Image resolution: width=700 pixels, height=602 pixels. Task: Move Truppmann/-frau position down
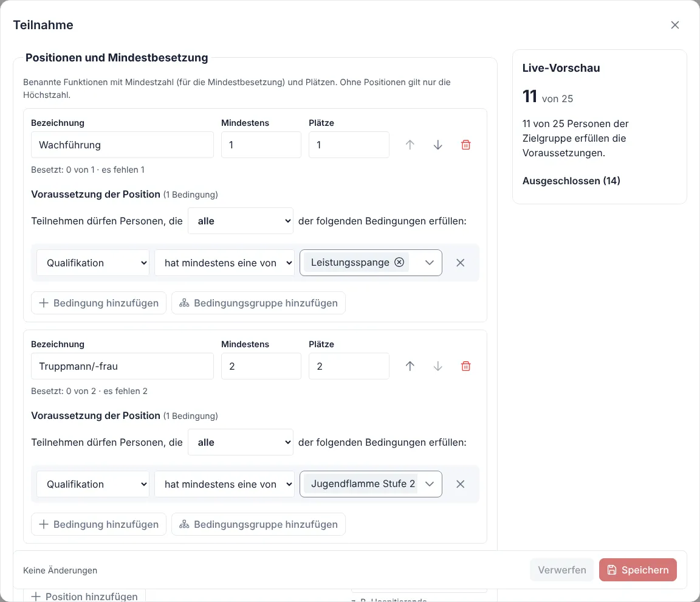click(438, 366)
